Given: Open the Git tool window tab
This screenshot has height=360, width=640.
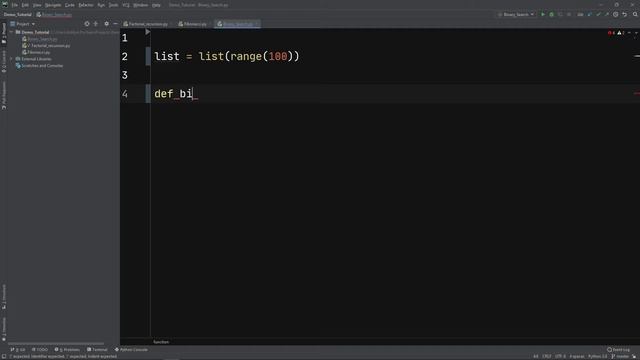Looking at the screenshot, I should [x=18, y=349].
